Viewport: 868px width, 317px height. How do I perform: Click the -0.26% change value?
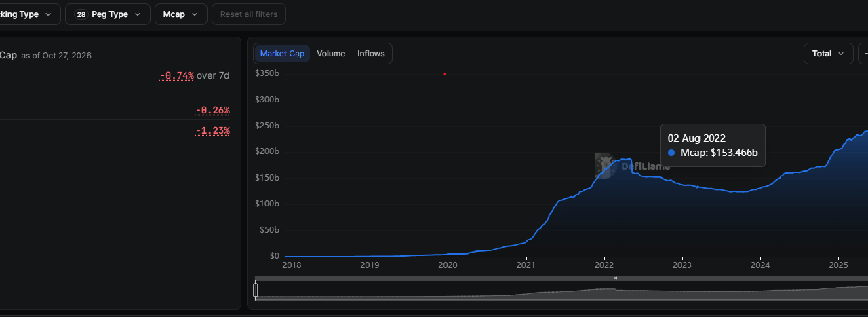click(x=213, y=110)
